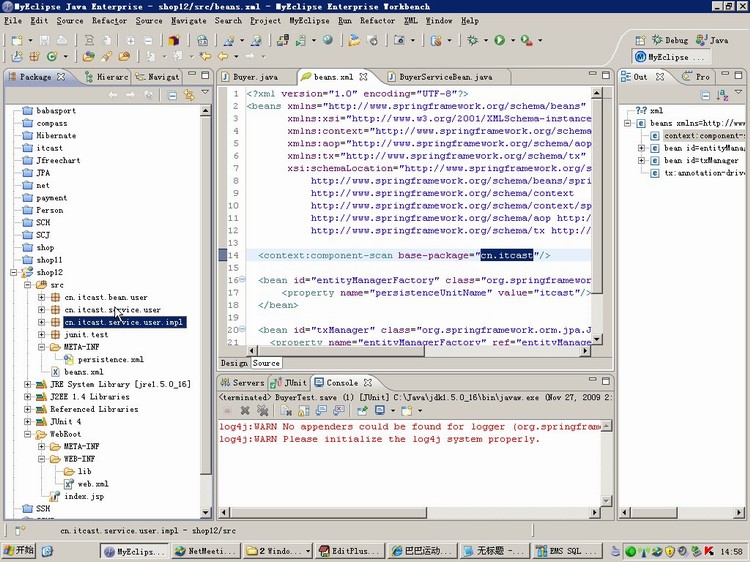Open dropdown next to External Tools icon
This screenshot has width=750, height=562.
[540, 41]
